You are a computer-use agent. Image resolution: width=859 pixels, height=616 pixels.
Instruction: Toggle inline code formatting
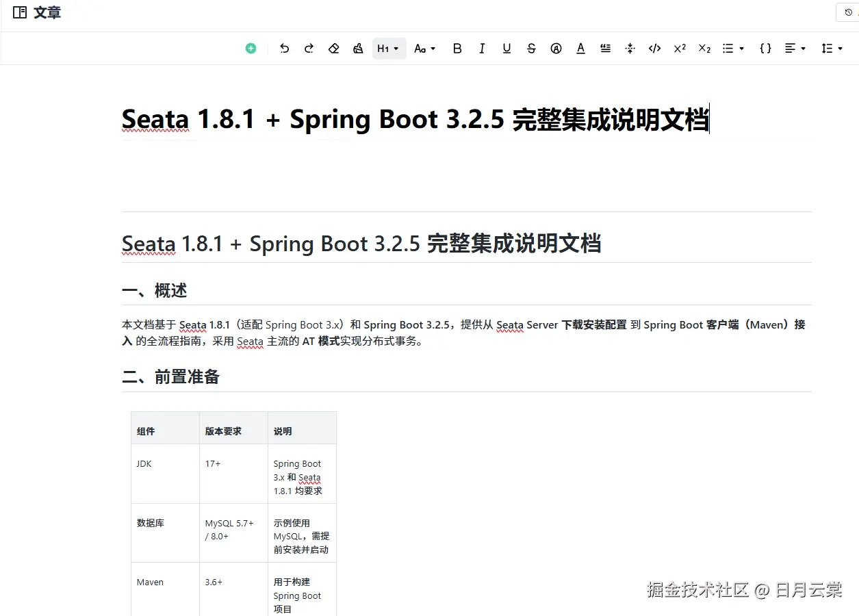tap(654, 49)
